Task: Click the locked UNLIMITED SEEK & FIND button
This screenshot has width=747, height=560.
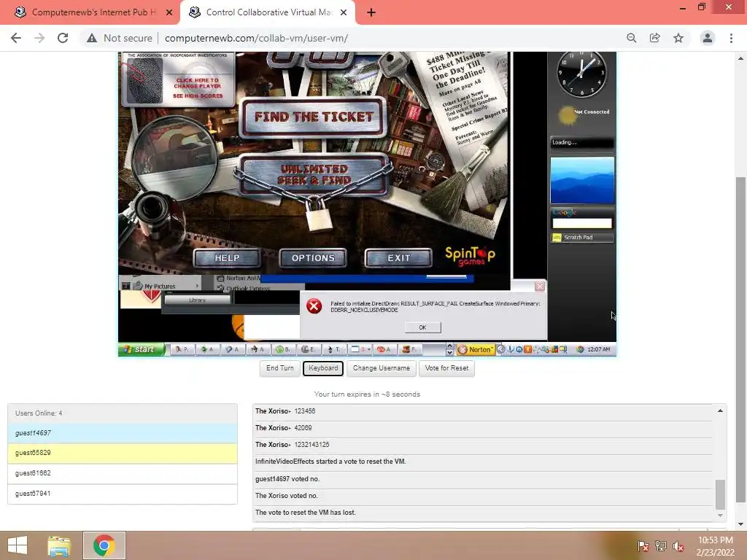Action: click(x=314, y=175)
